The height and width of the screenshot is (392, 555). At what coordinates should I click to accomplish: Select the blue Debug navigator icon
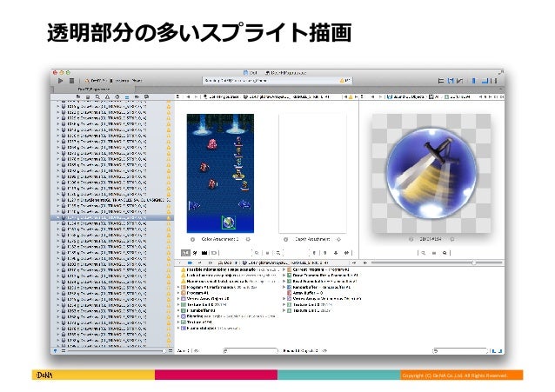coord(127,96)
